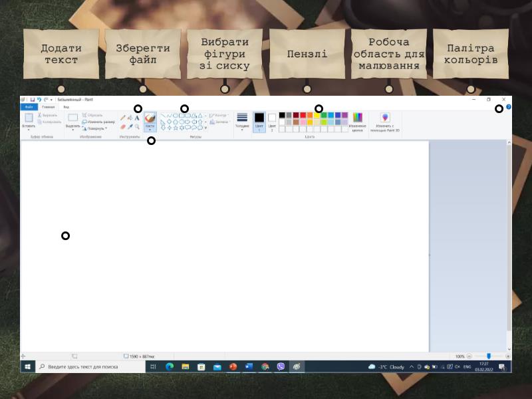
Task: Open the blue Paint help icon
Action: (x=509, y=106)
